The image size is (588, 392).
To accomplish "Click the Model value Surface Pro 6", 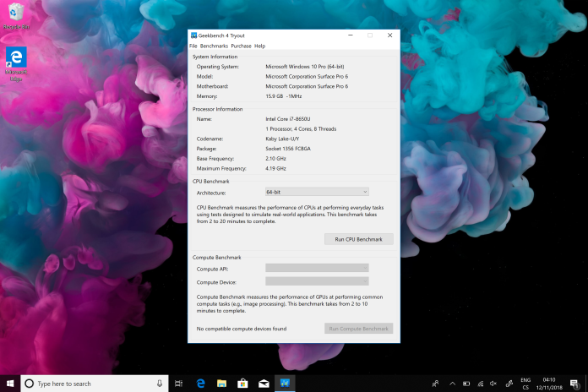I will click(307, 76).
